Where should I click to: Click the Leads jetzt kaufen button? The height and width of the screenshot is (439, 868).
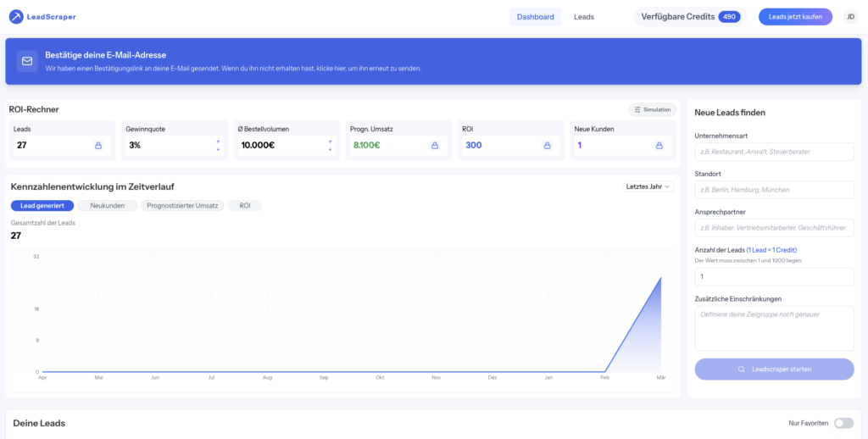[x=795, y=16]
